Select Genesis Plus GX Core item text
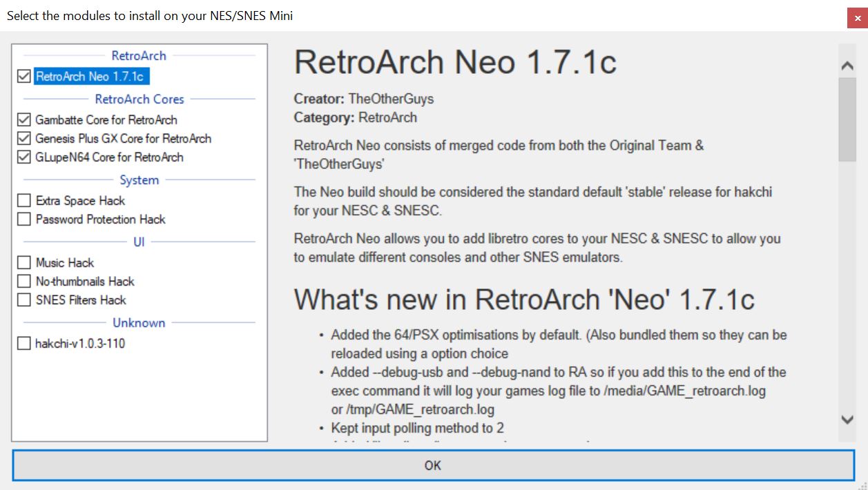This screenshot has width=868, height=490. pos(124,139)
